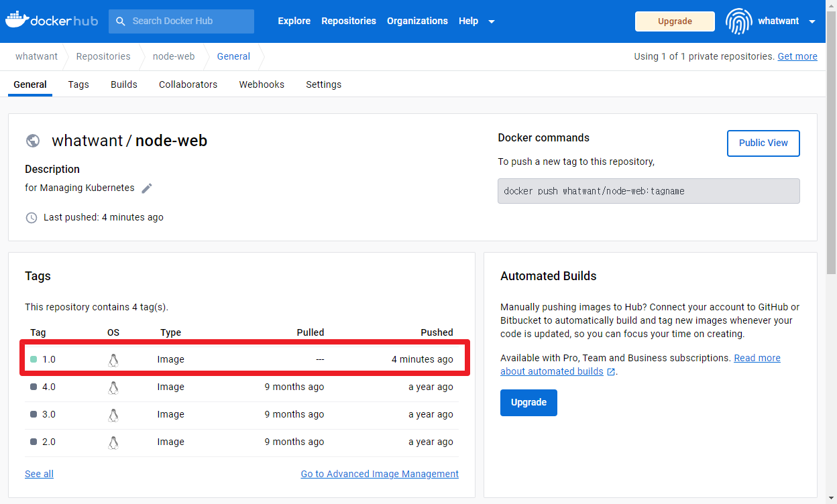
Task: Click gray status dot of tag 2.0
Action: point(34,442)
